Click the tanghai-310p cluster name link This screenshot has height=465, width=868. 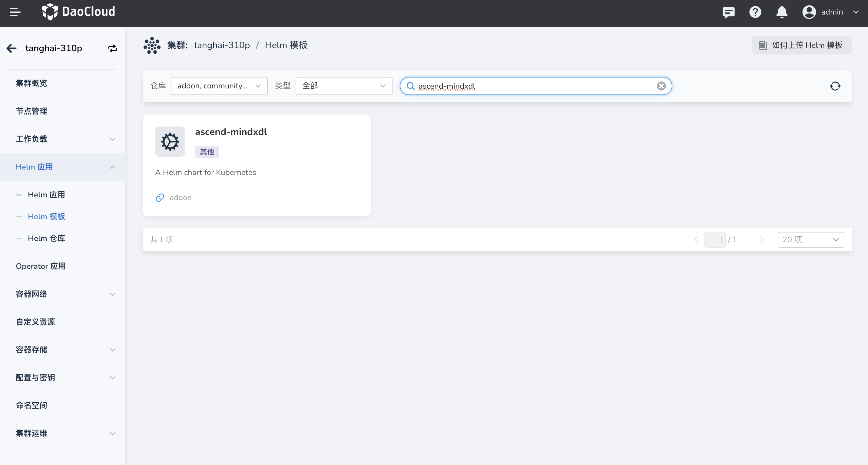pos(222,45)
